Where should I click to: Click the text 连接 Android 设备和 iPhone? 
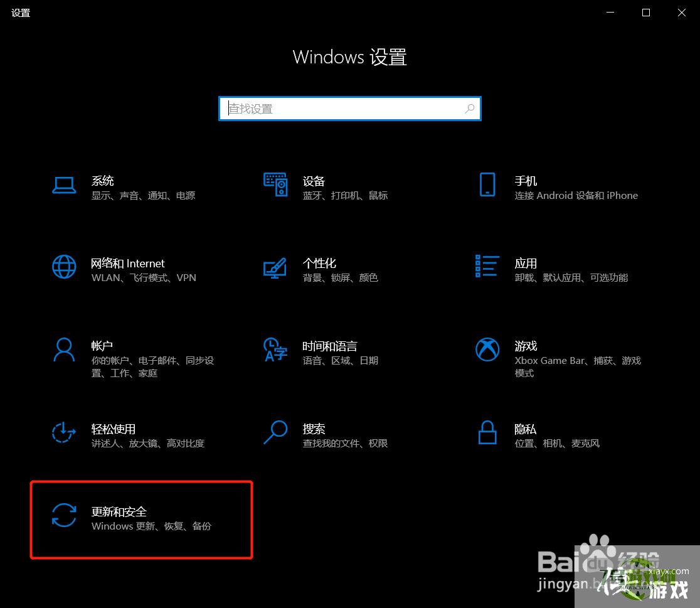(x=576, y=195)
